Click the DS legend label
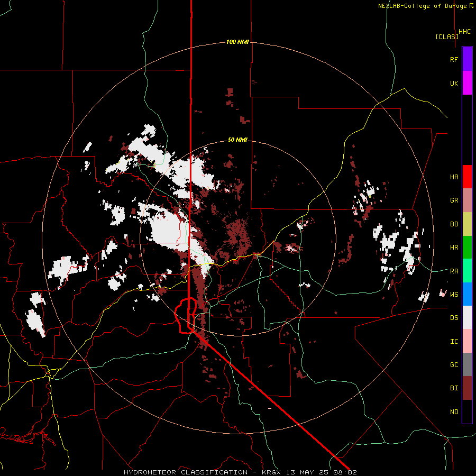The width and height of the screenshot is (476, 476). pos(454,318)
